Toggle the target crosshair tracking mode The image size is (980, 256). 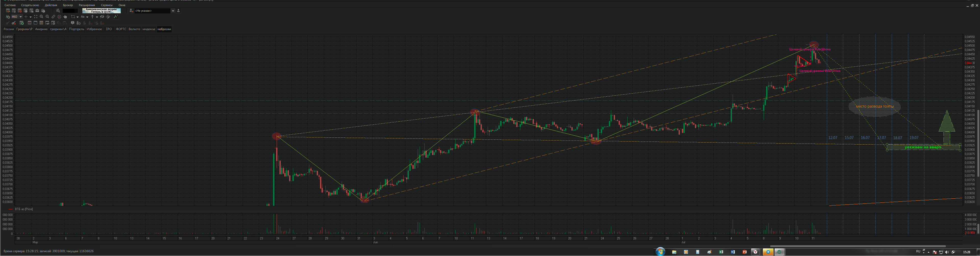(x=59, y=17)
